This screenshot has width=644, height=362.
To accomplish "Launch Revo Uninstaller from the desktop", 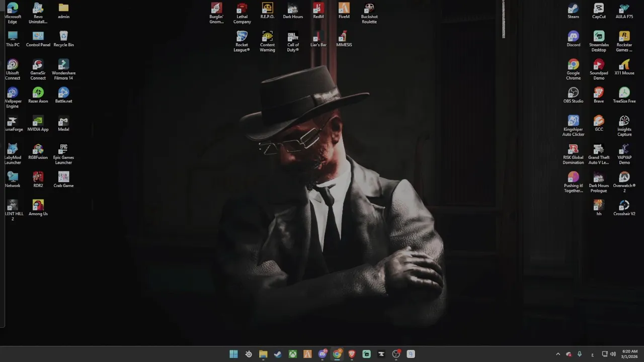I will click(38, 14).
